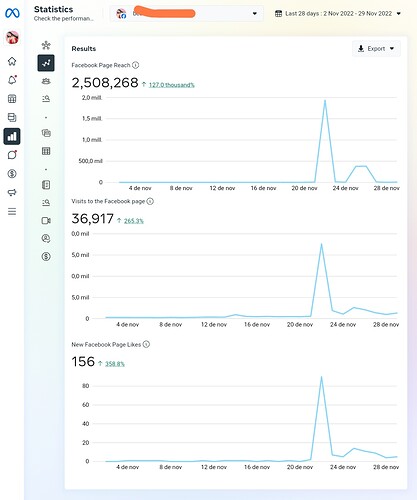
Task: Click the page avatar in page selector
Action: [x=121, y=14]
